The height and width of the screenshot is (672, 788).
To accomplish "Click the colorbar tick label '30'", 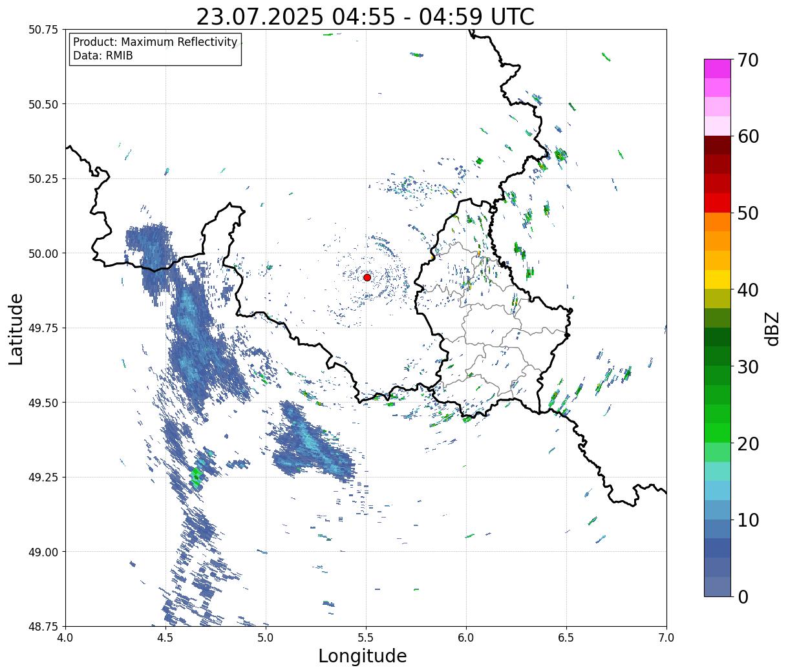I will [x=748, y=366].
